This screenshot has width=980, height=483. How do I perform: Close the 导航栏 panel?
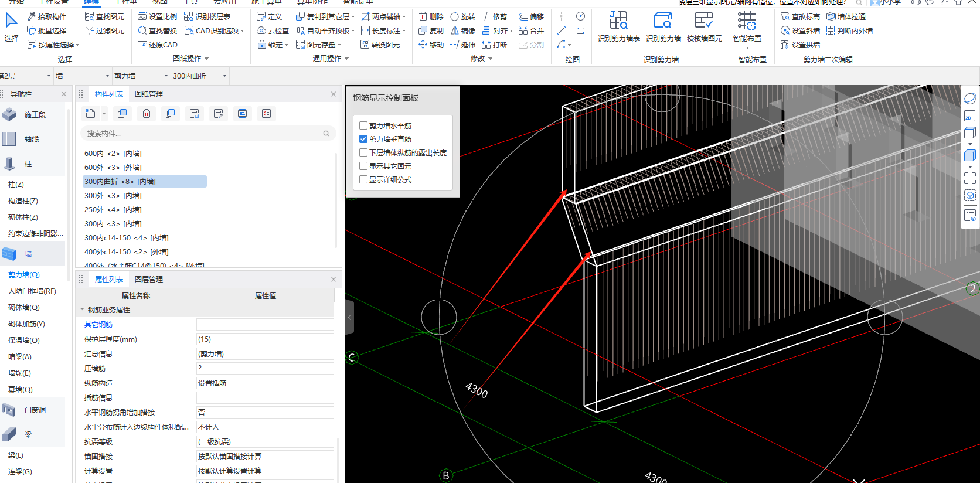tap(64, 94)
